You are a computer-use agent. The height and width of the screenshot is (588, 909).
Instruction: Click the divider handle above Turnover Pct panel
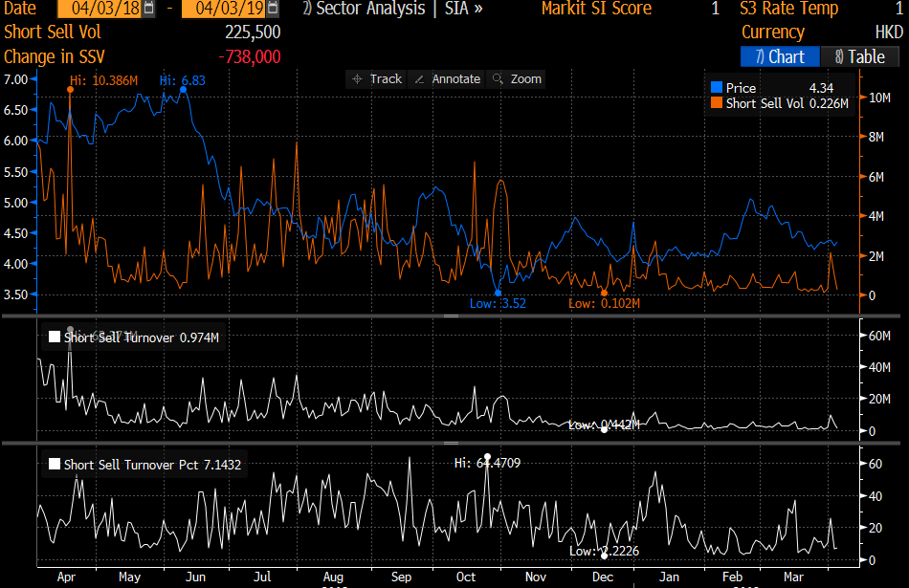click(x=450, y=443)
